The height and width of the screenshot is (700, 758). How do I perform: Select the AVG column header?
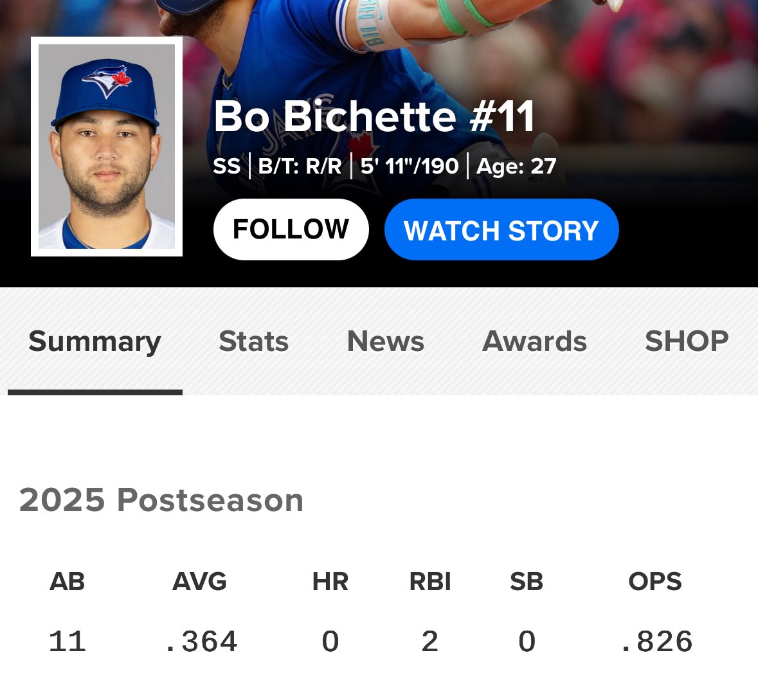point(199,582)
